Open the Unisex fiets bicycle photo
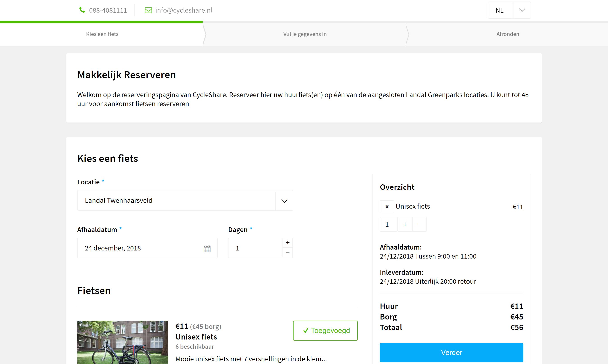Viewport: 608px width, 364px height. pos(122,342)
